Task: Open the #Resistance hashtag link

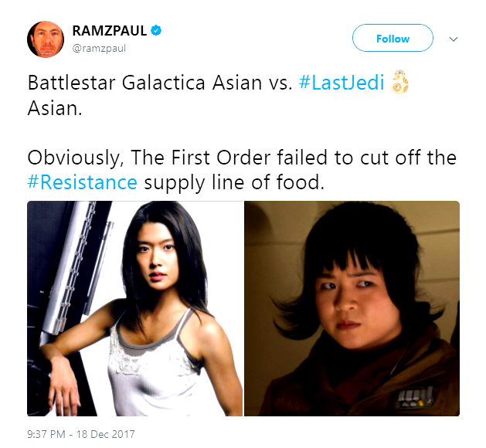Action: click(82, 182)
